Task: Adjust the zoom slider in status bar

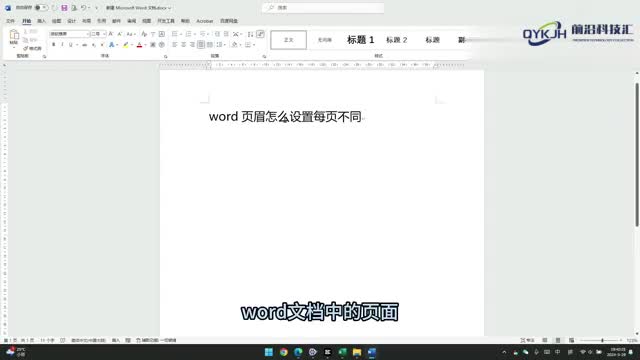Action: (602, 340)
